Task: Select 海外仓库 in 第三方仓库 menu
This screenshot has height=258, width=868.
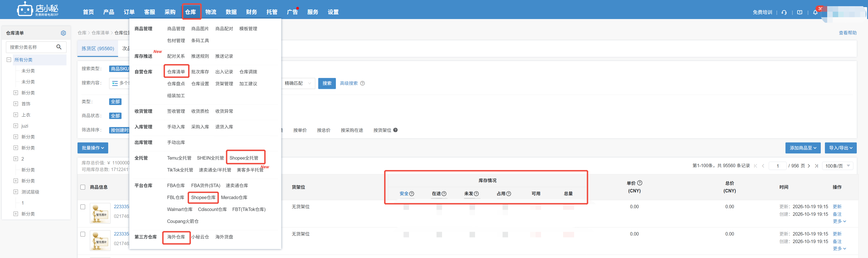Action: (x=176, y=237)
